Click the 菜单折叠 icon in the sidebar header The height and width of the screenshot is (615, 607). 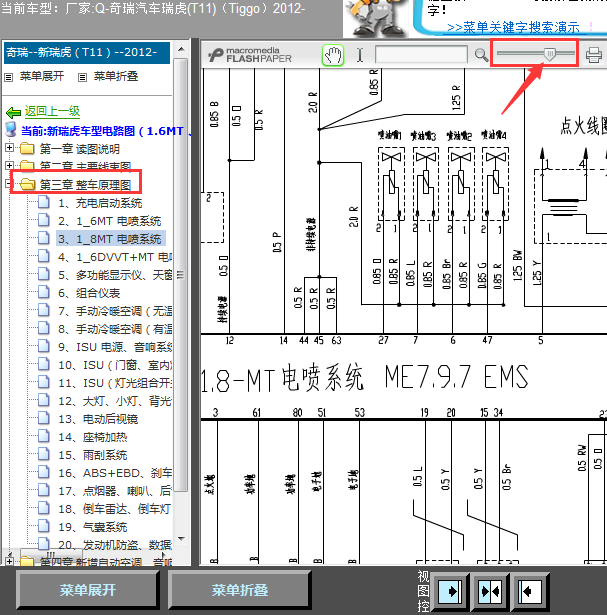[x=82, y=78]
